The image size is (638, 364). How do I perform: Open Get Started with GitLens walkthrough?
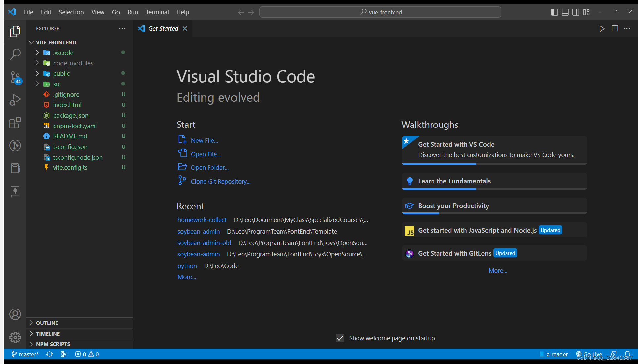click(x=494, y=253)
